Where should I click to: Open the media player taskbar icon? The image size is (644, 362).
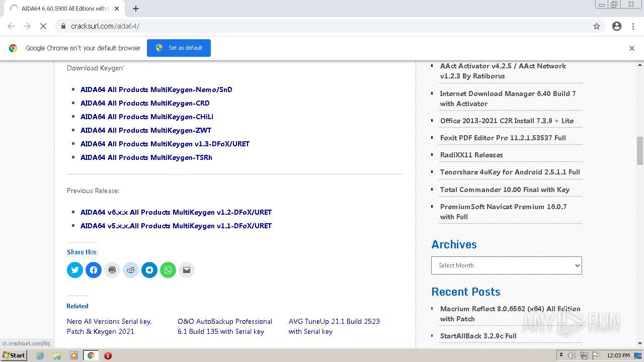(74, 355)
